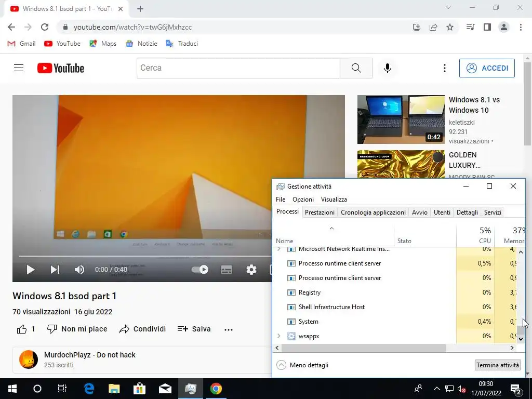This screenshot has width=532, height=399.
Task: Reload the Chrome page
Action: 45,27
